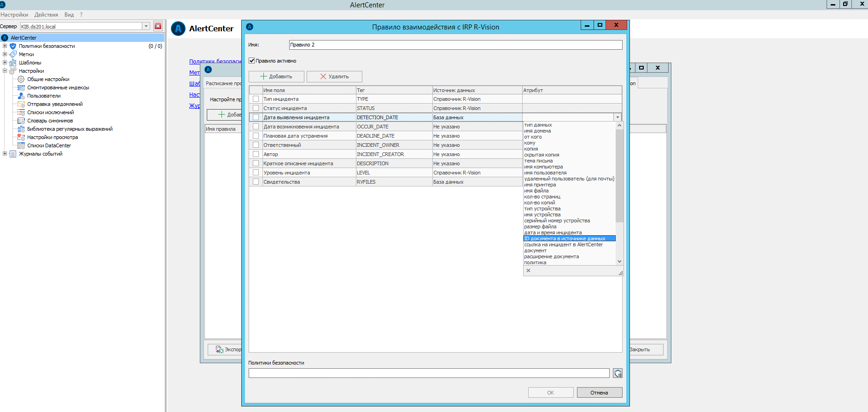Click the Отправка уведомлений mail icon

[x=21, y=104]
